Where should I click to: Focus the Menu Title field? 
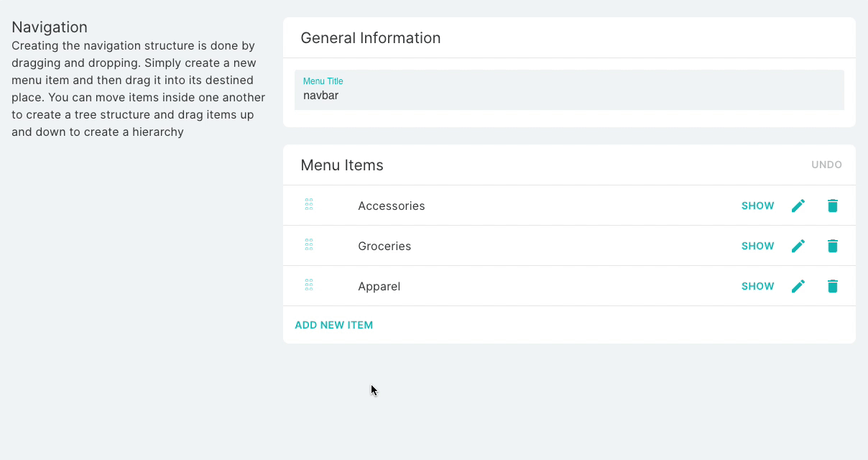click(569, 90)
